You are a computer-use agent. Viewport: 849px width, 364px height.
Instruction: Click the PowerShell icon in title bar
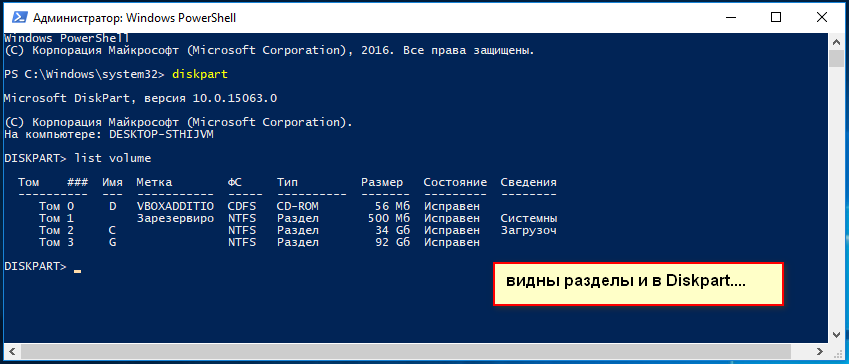click(20, 17)
